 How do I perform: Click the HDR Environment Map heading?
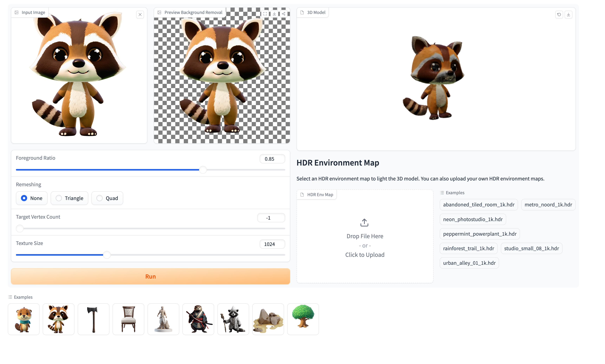[x=338, y=163]
